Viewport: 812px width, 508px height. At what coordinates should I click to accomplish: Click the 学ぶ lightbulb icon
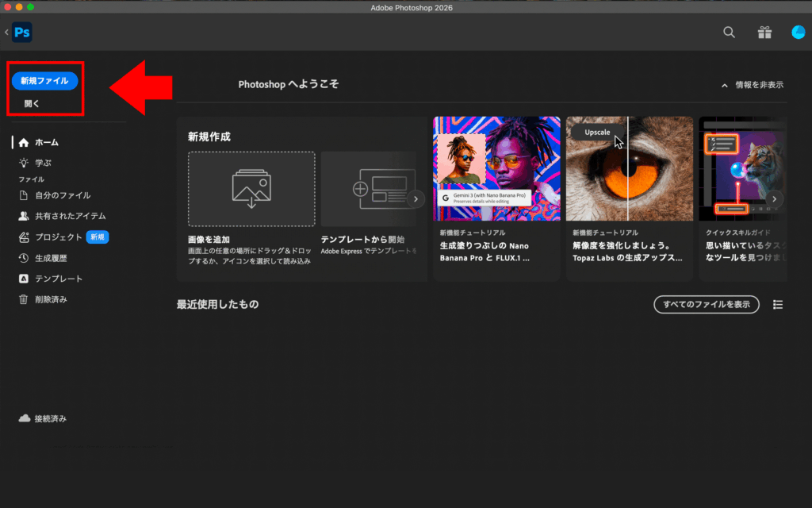[24, 163]
